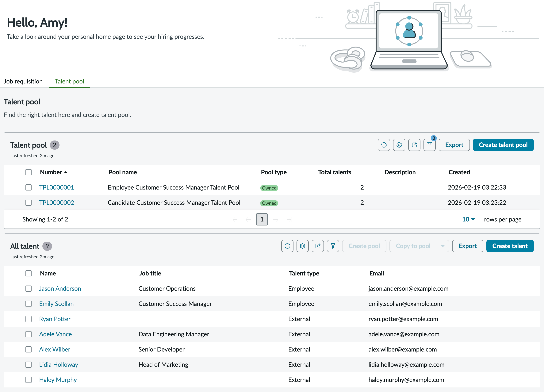544x392 pixels.
Task: Open pool TPL0000002 link
Action: 57,203
